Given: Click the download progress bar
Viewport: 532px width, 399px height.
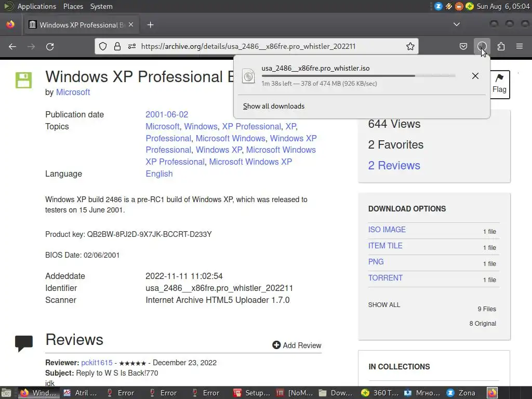Looking at the screenshot, I should [358, 76].
